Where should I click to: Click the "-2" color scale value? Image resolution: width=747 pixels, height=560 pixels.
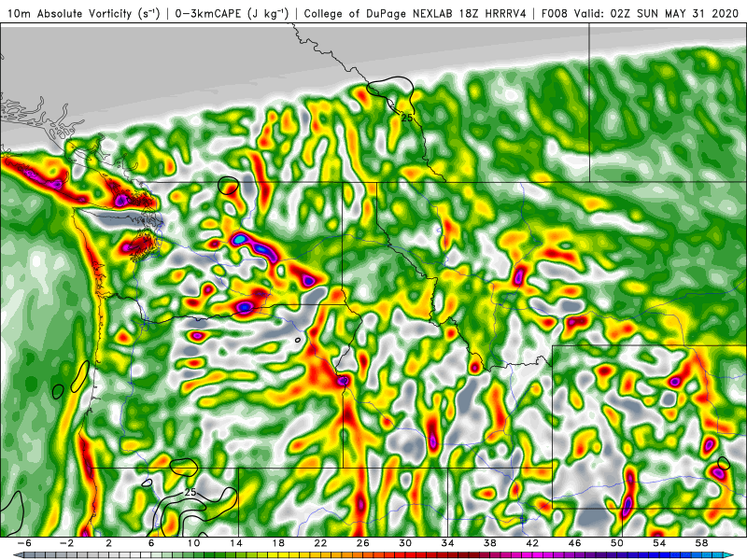(x=66, y=543)
